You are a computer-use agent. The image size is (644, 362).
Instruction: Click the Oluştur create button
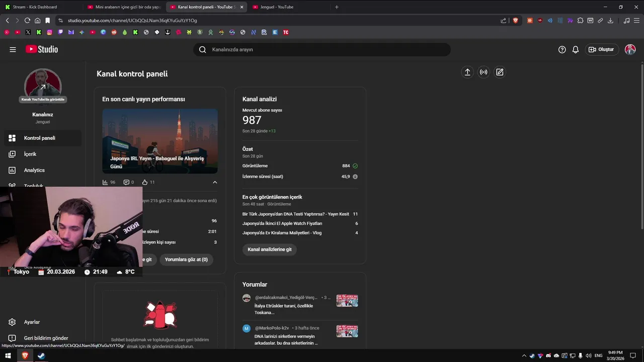(x=602, y=50)
